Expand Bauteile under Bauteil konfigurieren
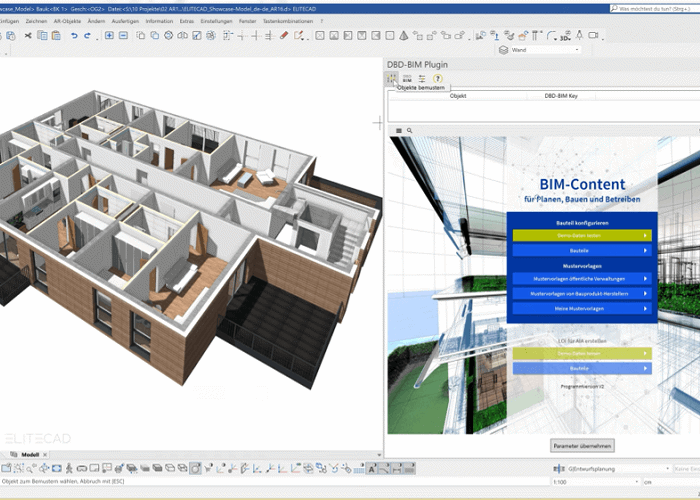 (582, 250)
